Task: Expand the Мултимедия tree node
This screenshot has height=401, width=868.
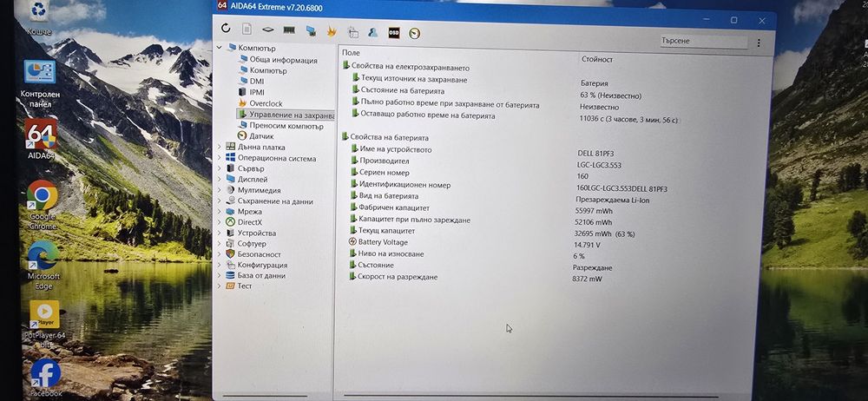Action: (x=220, y=190)
